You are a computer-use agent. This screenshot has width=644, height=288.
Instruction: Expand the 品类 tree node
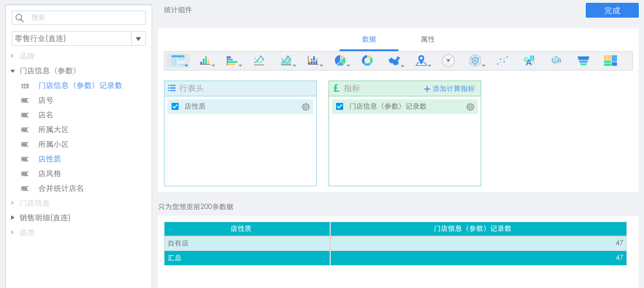(x=13, y=233)
